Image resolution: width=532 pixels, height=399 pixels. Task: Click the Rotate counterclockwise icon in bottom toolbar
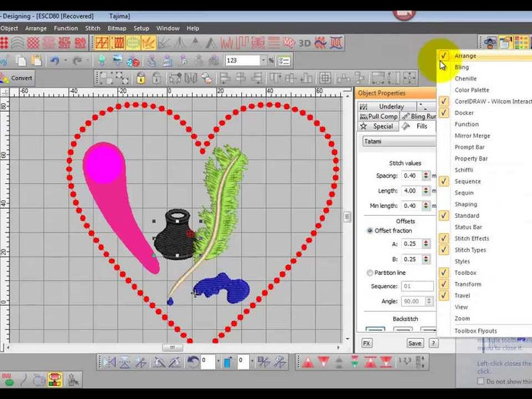pyautogui.click(x=194, y=362)
